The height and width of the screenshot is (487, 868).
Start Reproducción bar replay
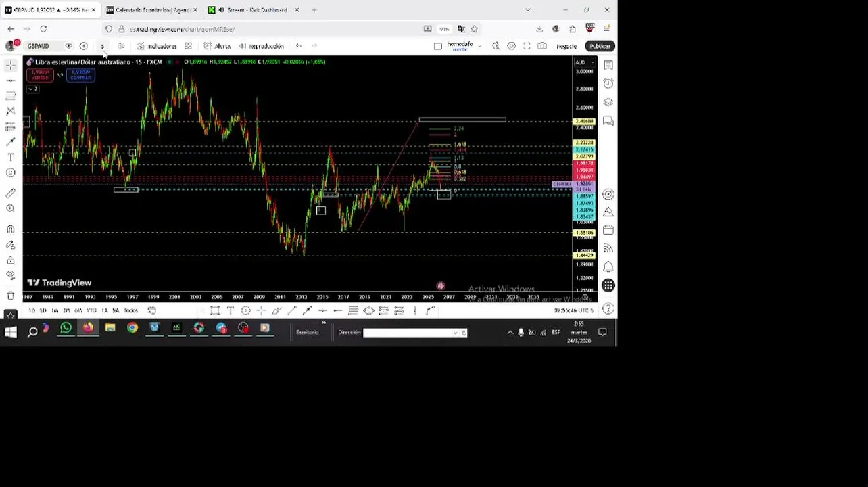click(x=261, y=46)
